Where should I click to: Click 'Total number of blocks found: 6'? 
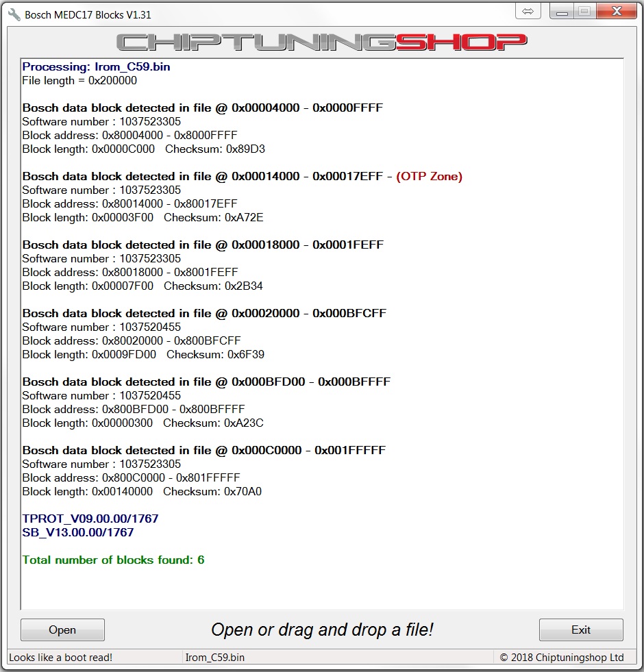coord(113,560)
